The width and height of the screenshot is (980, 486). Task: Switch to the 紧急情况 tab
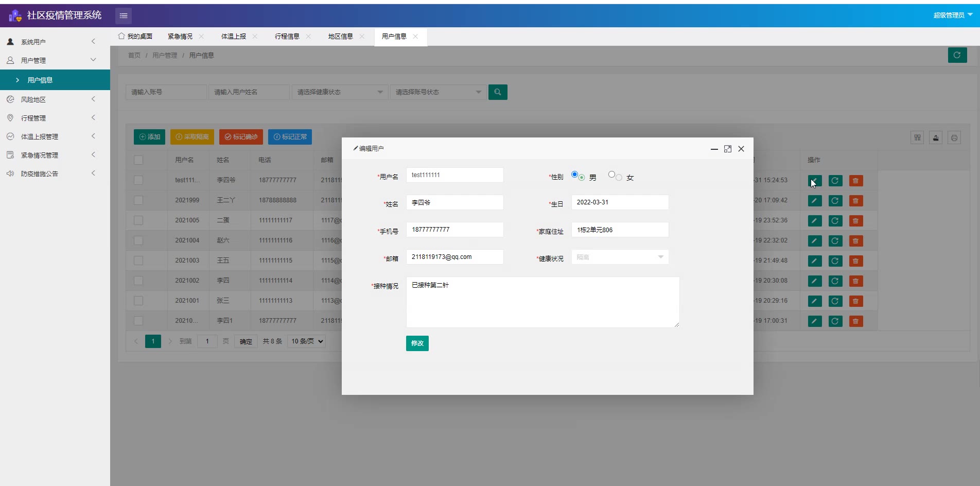point(180,37)
